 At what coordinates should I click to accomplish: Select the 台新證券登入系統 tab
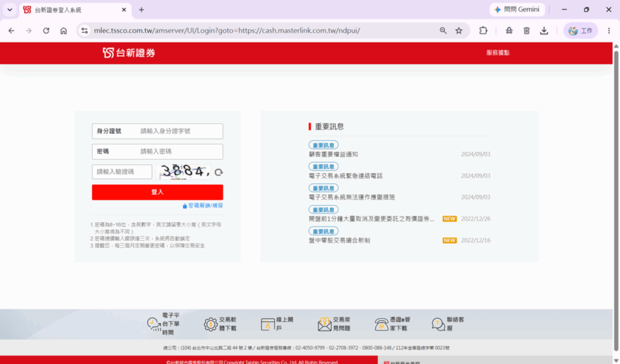[75, 10]
